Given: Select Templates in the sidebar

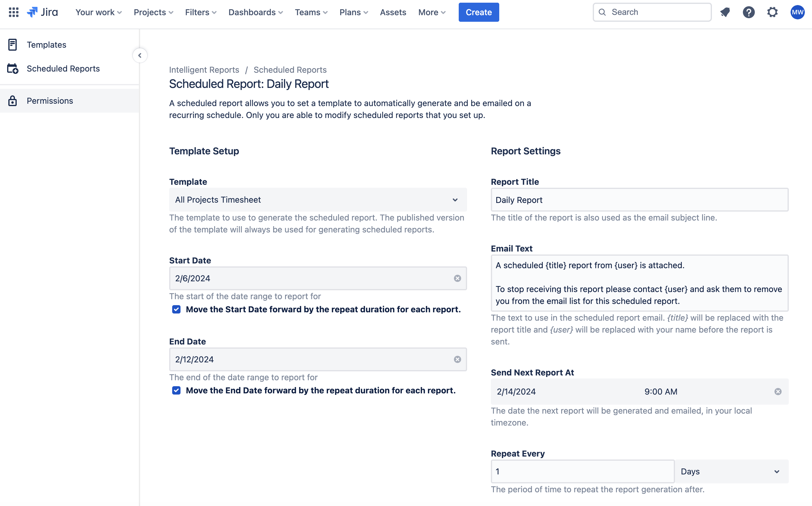Looking at the screenshot, I should coord(46,44).
